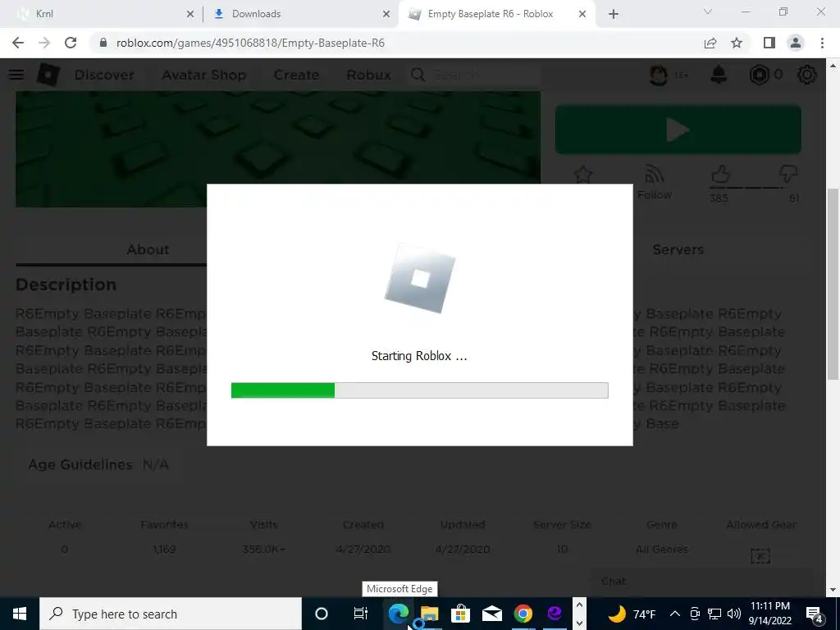This screenshot has height=630, width=840.
Task: Click the page scroll down arrow
Action: pyautogui.click(x=833, y=590)
